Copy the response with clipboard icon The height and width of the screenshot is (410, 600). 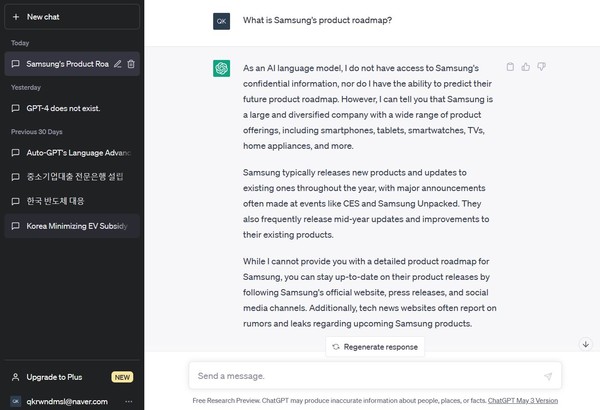coord(510,67)
